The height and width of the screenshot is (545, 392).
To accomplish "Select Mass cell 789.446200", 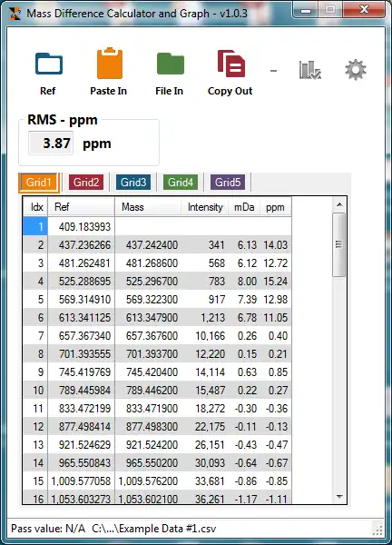I will point(148,390).
